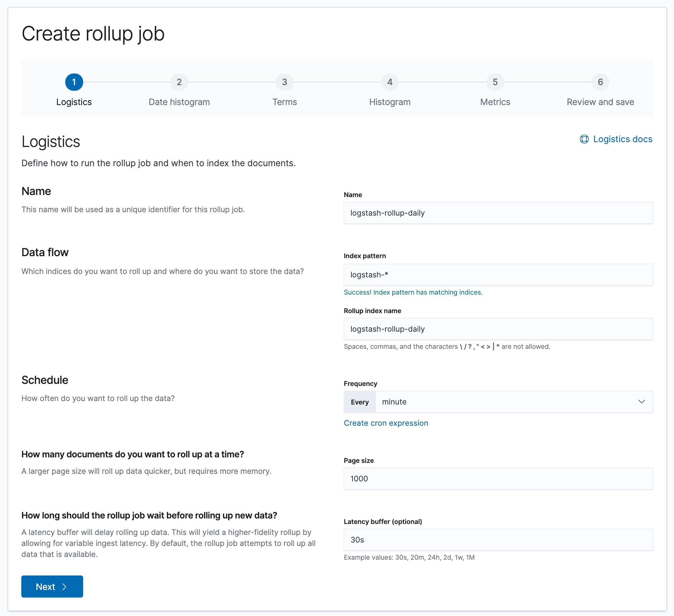Click Create cron expression link
This screenshot has width=674, height=616.
point(386,423)
